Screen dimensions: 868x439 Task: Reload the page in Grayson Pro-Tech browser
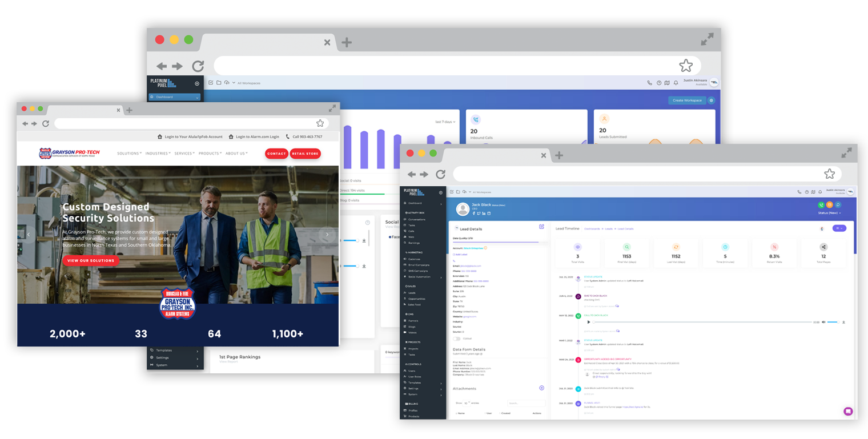pos(46,123)
